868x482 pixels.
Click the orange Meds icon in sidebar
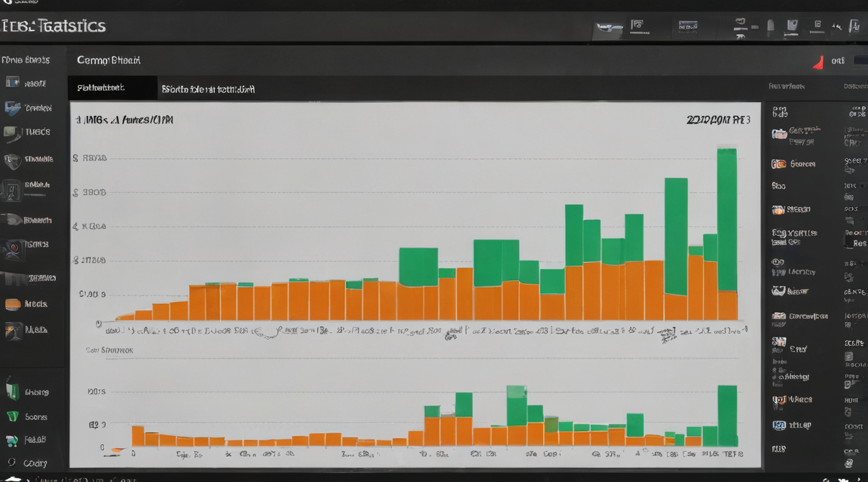[x=12, y=304]
